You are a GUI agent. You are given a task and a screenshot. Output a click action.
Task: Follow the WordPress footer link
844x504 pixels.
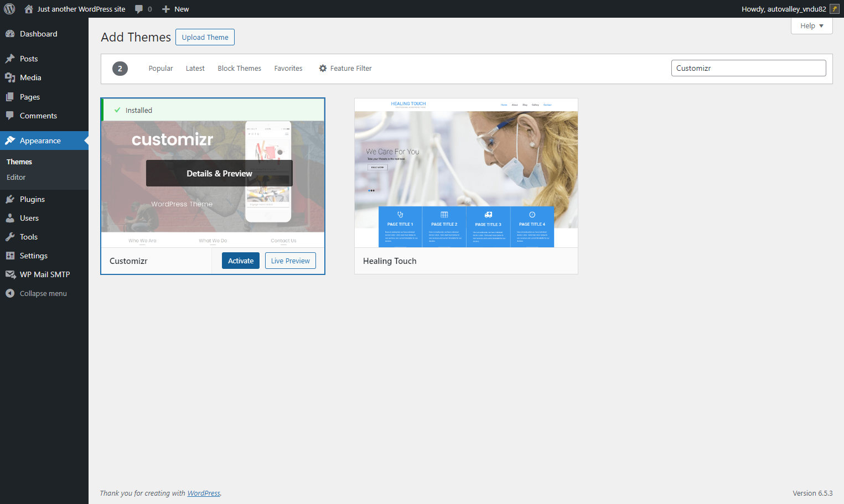(x=204, y=493)
